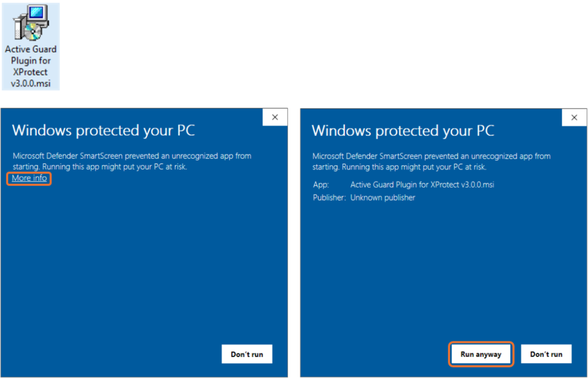Open the Active Guard Plugin installer icon
Viewport: 588px width, 379px height.
[30, 23]
